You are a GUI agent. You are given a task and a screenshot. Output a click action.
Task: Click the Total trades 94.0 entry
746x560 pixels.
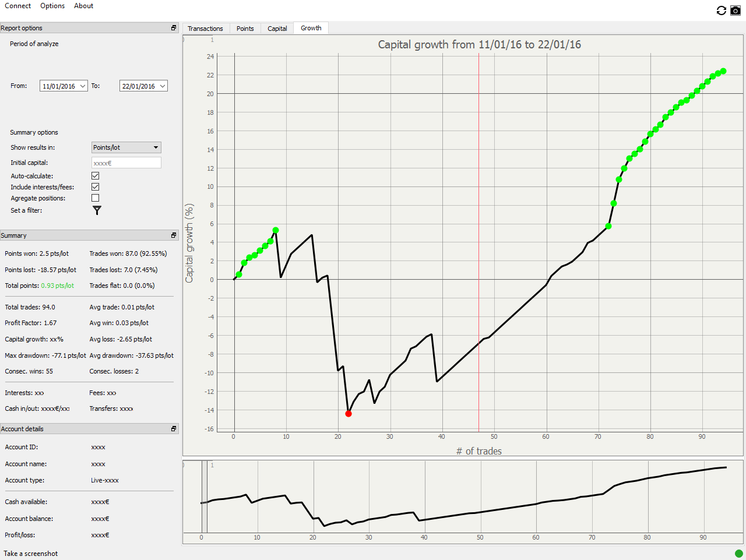(x=30, y=307)
